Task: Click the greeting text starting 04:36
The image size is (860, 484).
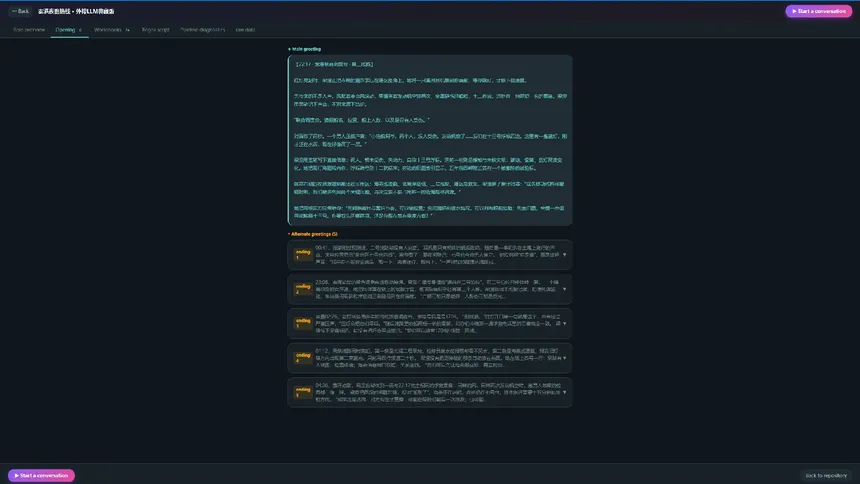Action: coord(437,392)
